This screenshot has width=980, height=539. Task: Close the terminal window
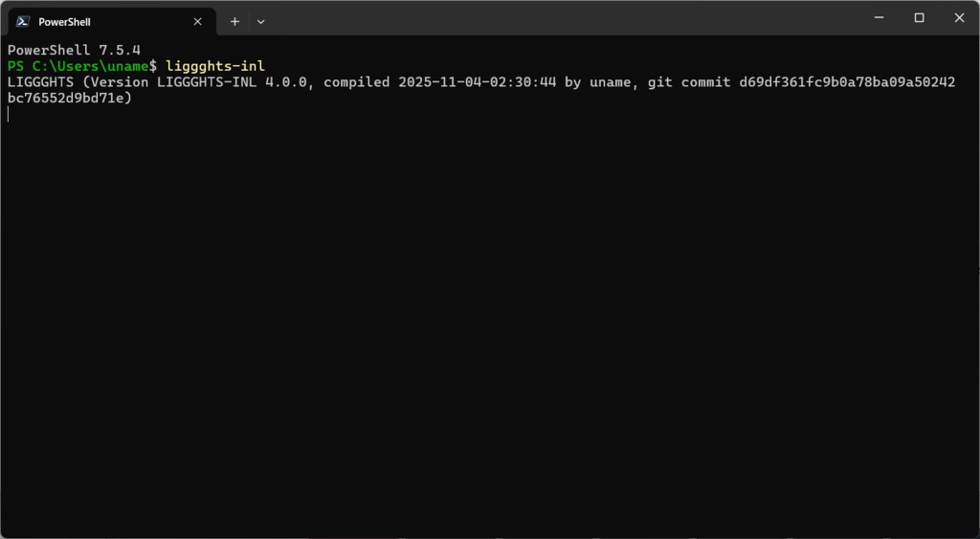pyautogui.click(x=959, y=17)
